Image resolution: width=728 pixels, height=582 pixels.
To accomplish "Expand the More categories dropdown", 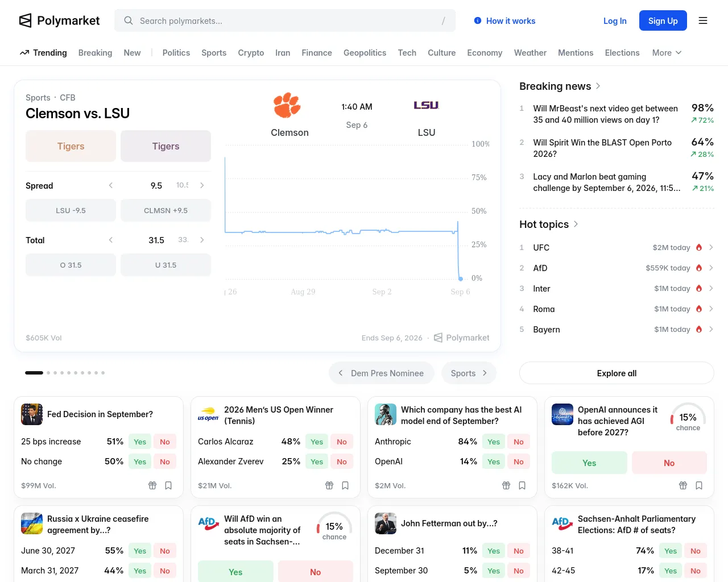I will tap(667, 52).
